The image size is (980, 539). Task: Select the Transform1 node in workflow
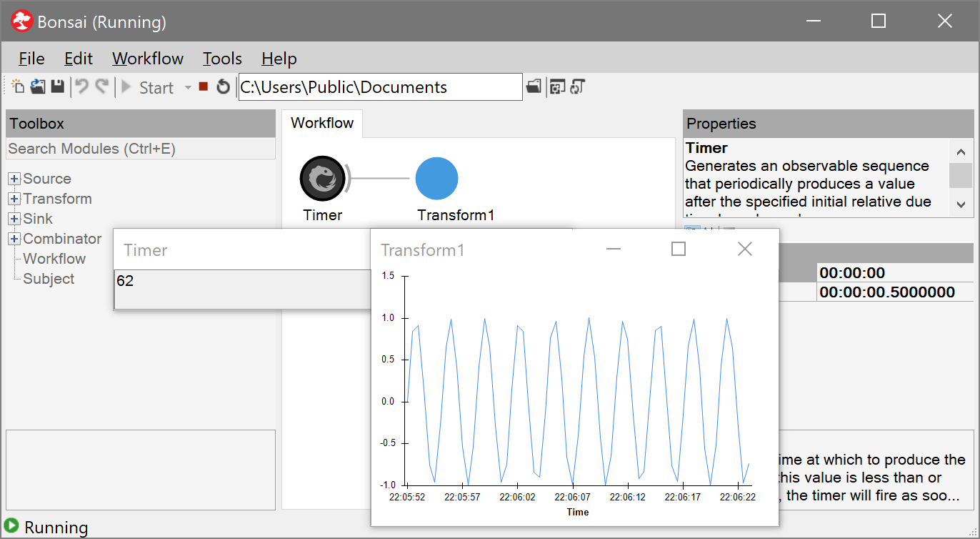pos(436,179)
